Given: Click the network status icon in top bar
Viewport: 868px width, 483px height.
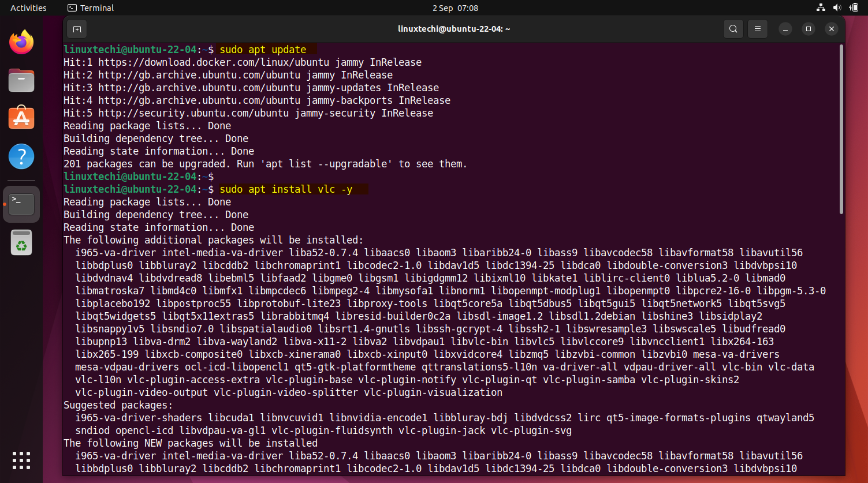Looking at the screenshot, I should (x=821, y=8).
